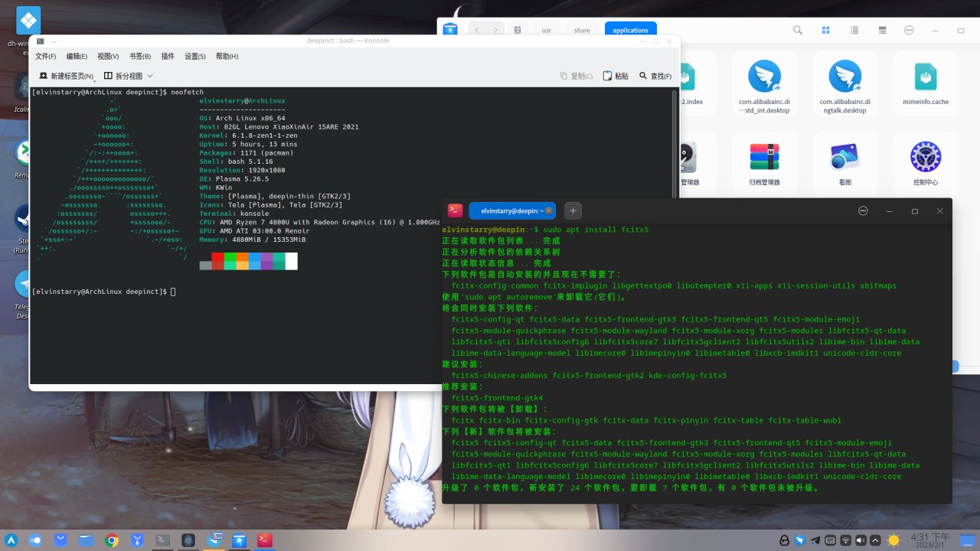The width and height of the screenshot is (980, 551).
Task: Expand the 拆分视图 split view dropdown
Action: 150,77
